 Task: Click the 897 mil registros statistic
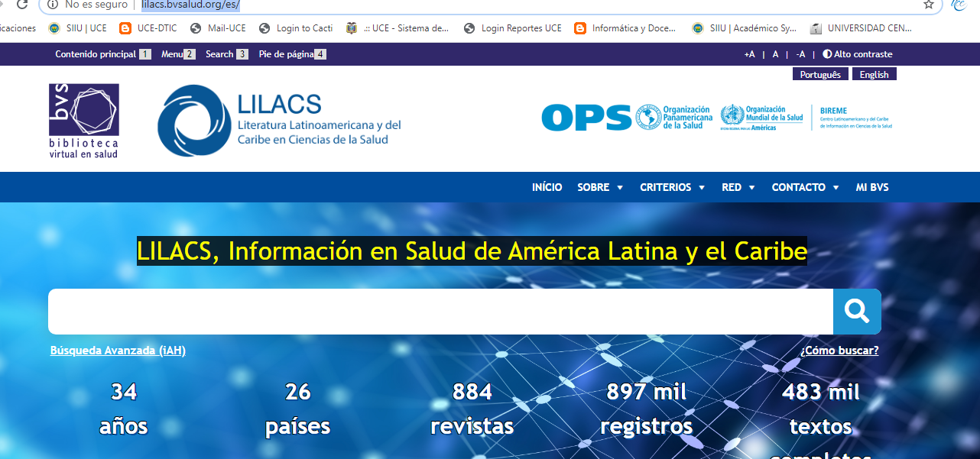point(647,409)
